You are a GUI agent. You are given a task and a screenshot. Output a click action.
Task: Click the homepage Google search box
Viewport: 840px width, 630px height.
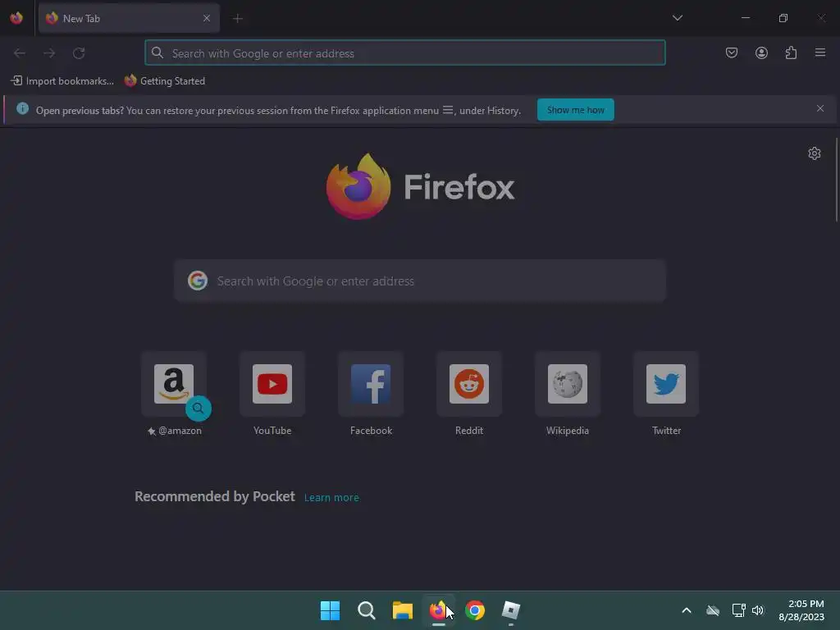tap(420, 281)
